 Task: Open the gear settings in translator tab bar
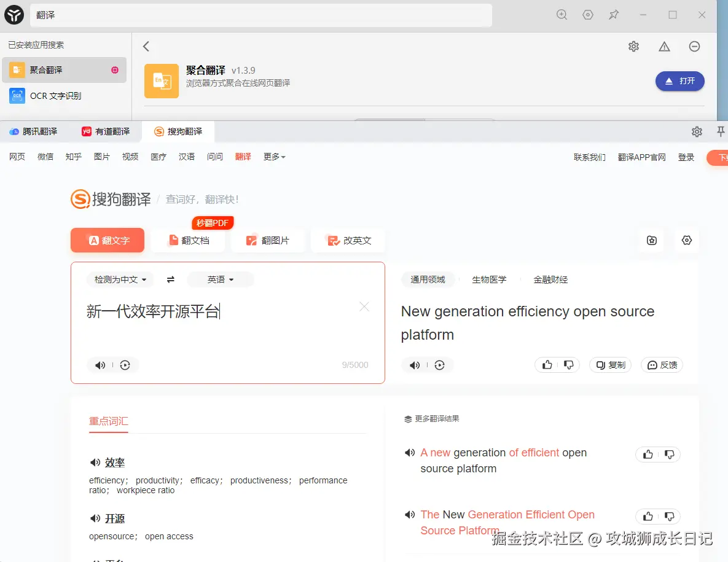coord(697,132)
